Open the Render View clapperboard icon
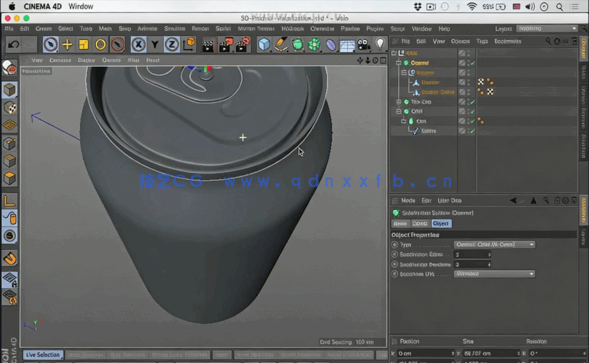 tap(208, 45)
